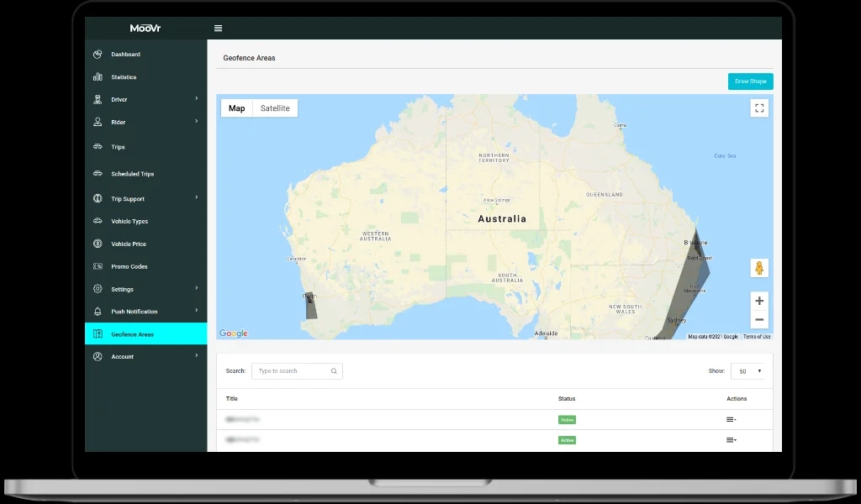Click the MooVr logo
The height and width of the screenshot is (504, 861).
point(145,28)
